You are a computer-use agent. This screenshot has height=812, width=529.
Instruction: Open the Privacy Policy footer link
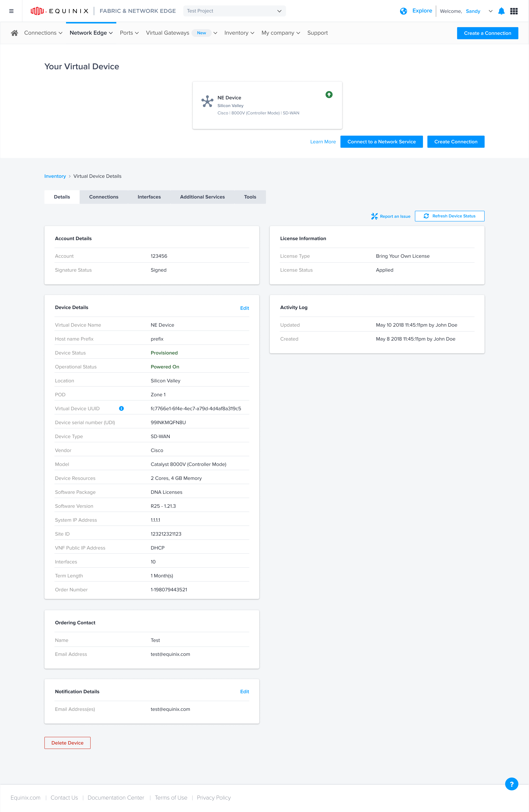(x=214, y=798)
